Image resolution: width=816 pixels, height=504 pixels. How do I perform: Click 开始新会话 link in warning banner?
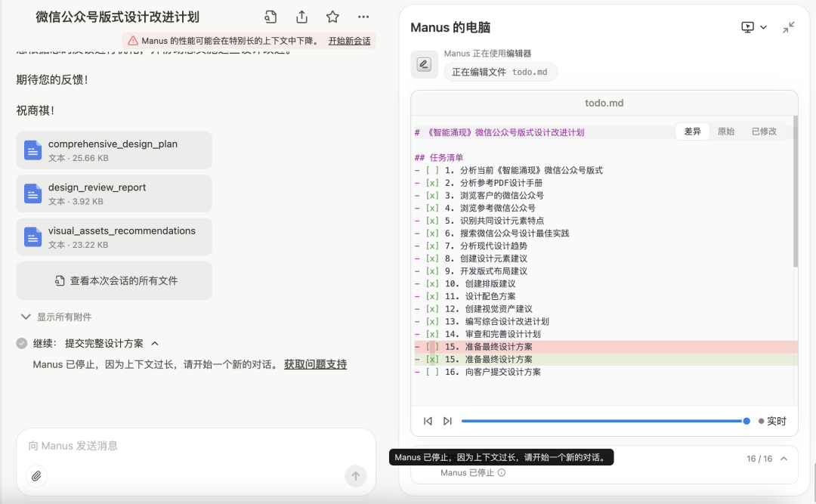(349, 41)
